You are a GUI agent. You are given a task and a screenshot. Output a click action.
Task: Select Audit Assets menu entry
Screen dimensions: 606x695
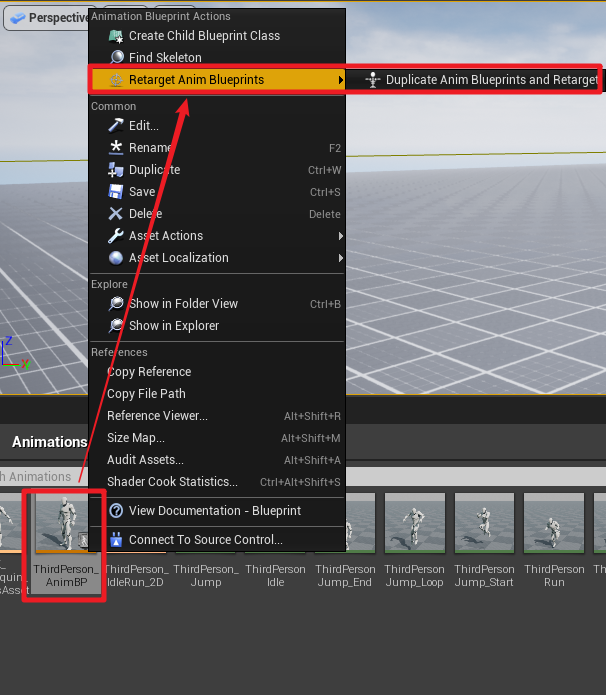217,460
